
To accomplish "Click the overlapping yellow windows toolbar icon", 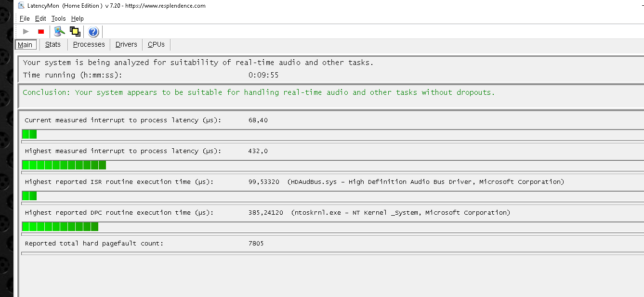I will pyautogui.click(x=75, y=32).
